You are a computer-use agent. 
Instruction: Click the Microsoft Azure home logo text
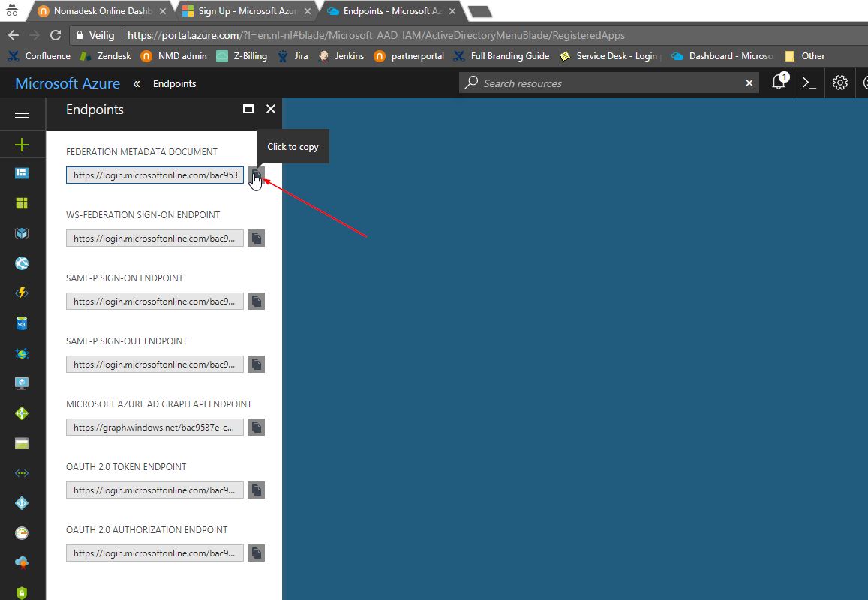(x=68, y=83)
